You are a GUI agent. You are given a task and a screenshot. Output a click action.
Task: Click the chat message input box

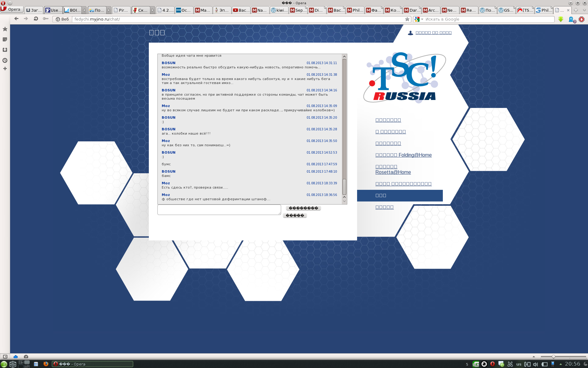(x=219, y=210)
